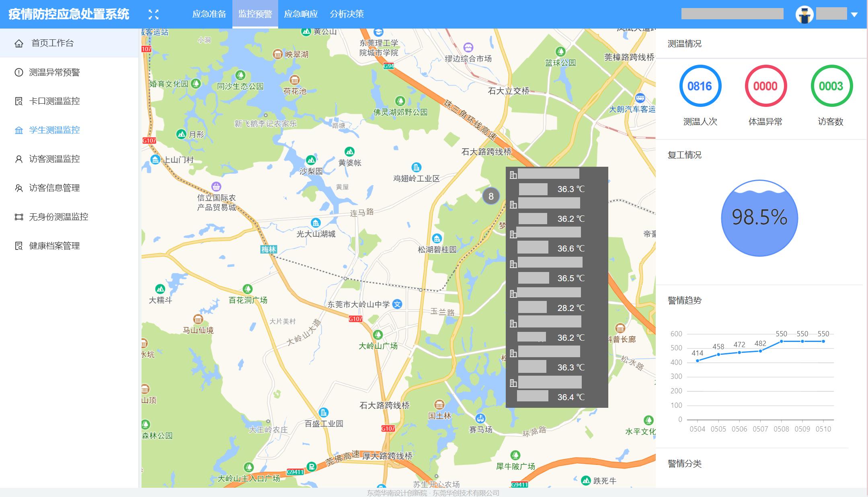Viewport: 868px width, 497px height.
Task: Open 测温异常预警 warning icon item
Action: pyautogui.click(x=19, y=72)
